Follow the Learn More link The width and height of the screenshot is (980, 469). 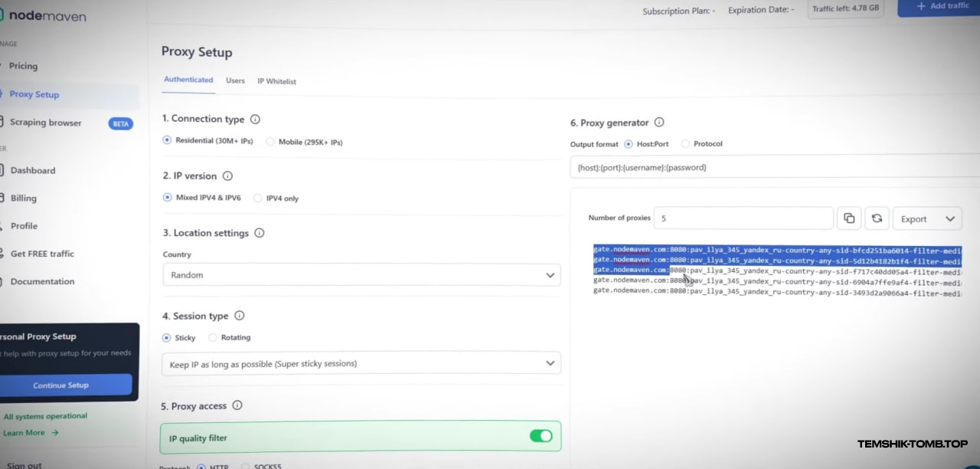click(x=30, y=432)
